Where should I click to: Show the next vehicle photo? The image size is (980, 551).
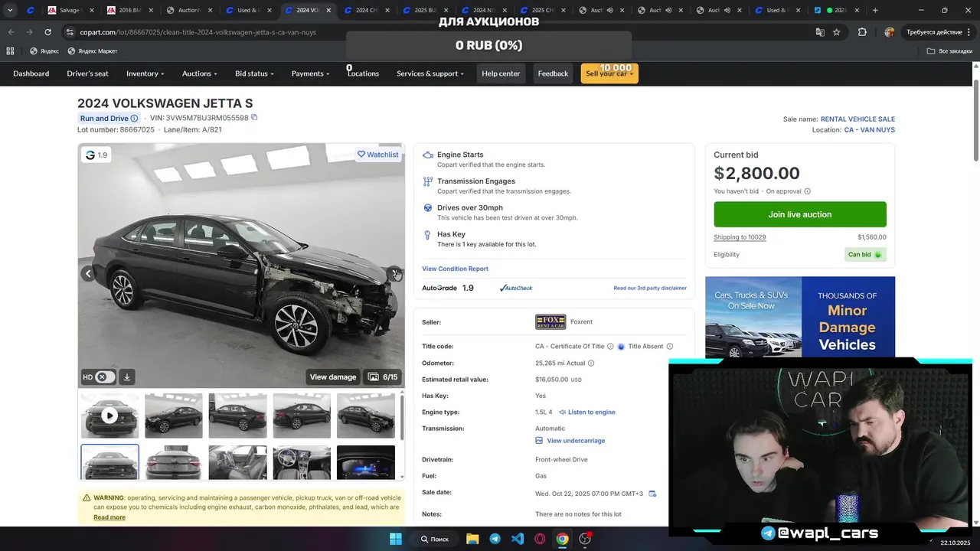[x=394, y=273]
